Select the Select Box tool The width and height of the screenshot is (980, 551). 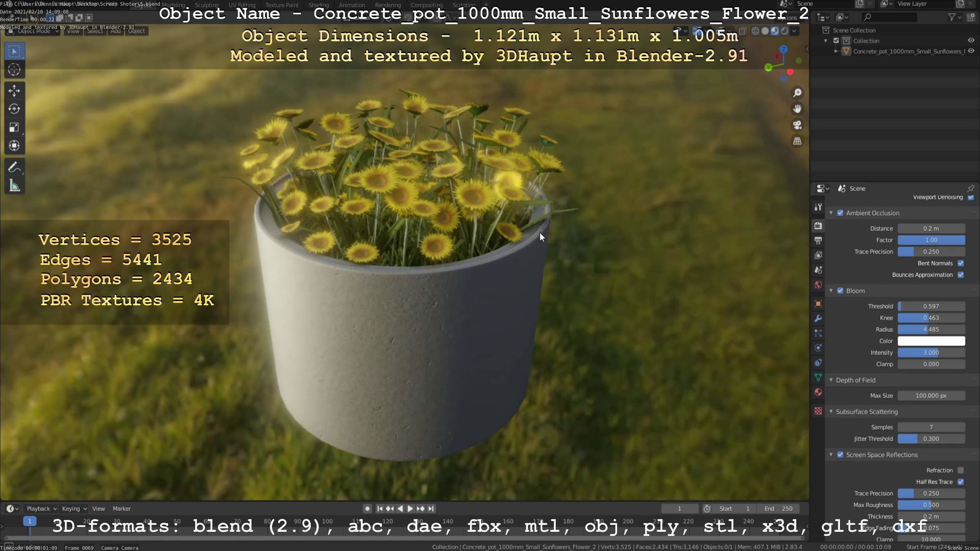pos(14,51)
